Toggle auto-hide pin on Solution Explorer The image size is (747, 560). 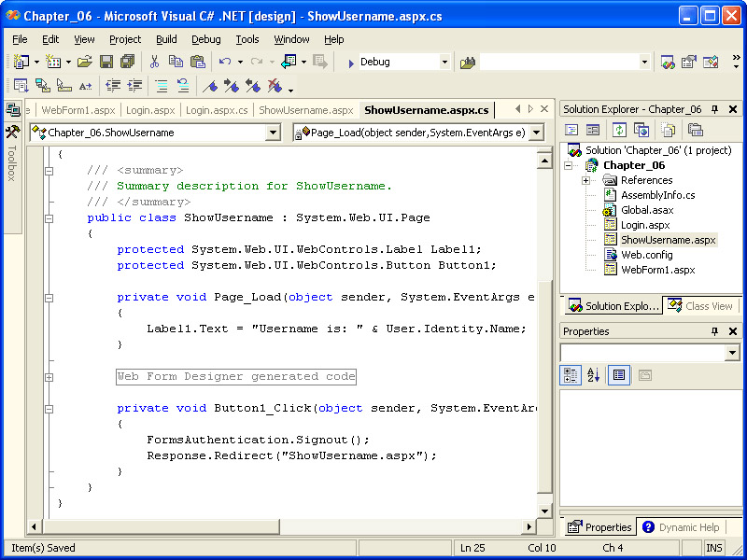coord(715,109)
